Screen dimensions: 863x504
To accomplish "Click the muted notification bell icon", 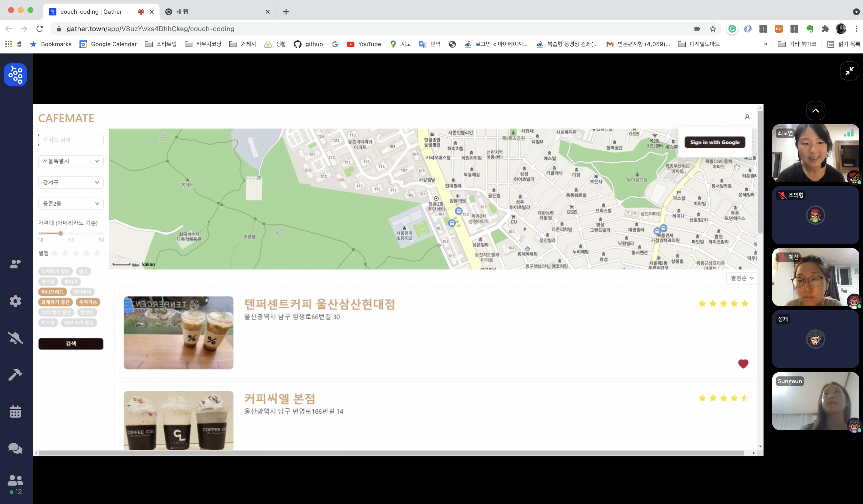I will click(x=15, y=338).
